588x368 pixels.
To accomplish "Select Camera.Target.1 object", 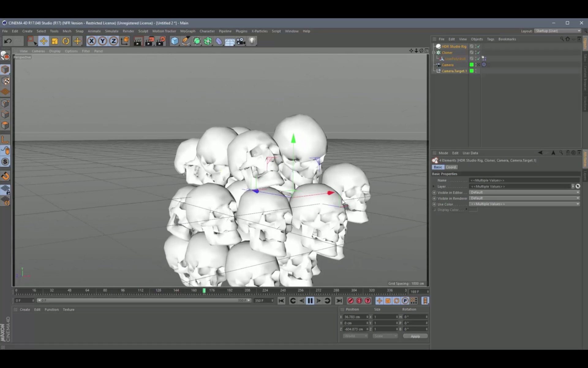I will click(454, 71).
